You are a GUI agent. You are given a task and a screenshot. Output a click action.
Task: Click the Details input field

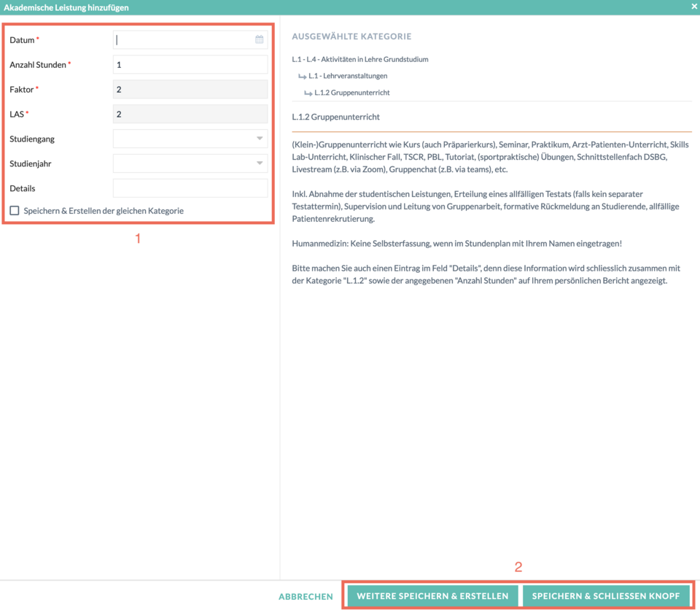[x=190, y=188]
